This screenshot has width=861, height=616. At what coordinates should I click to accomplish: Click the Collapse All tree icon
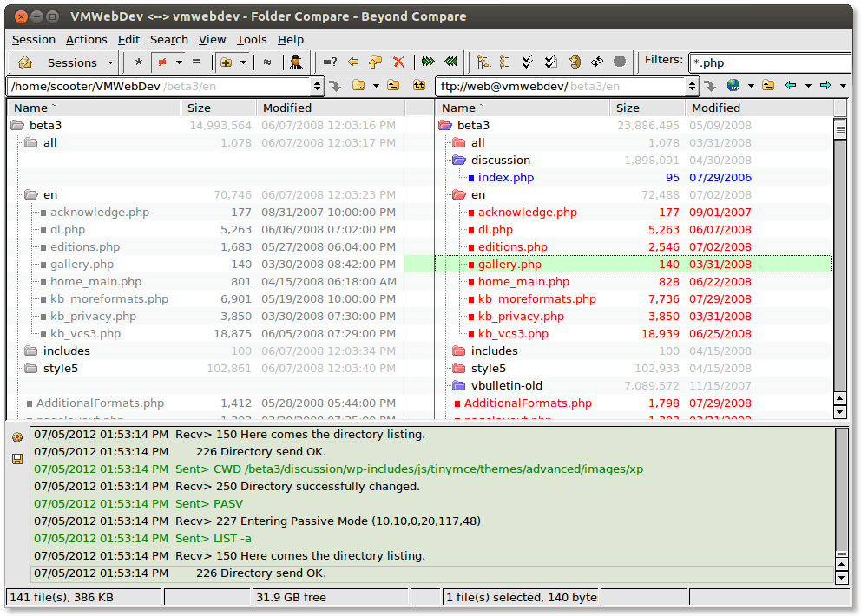click(x=504, y=62)
